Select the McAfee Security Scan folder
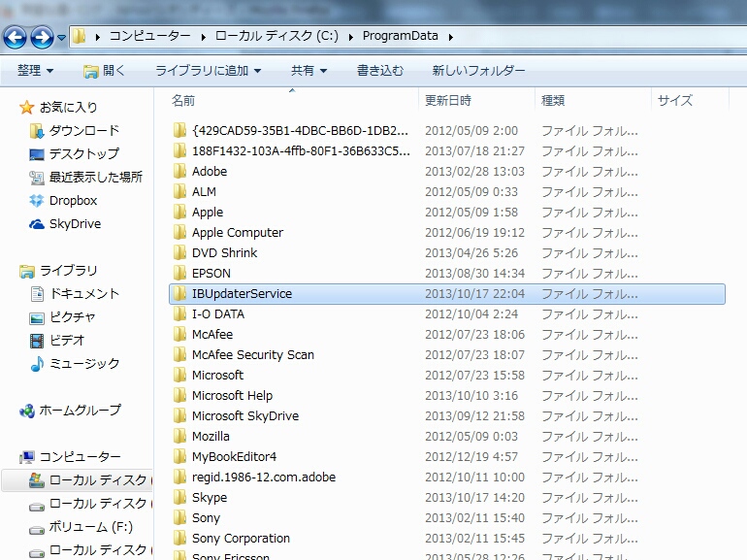Screen dimensions: 747x560 coord(253,354)
